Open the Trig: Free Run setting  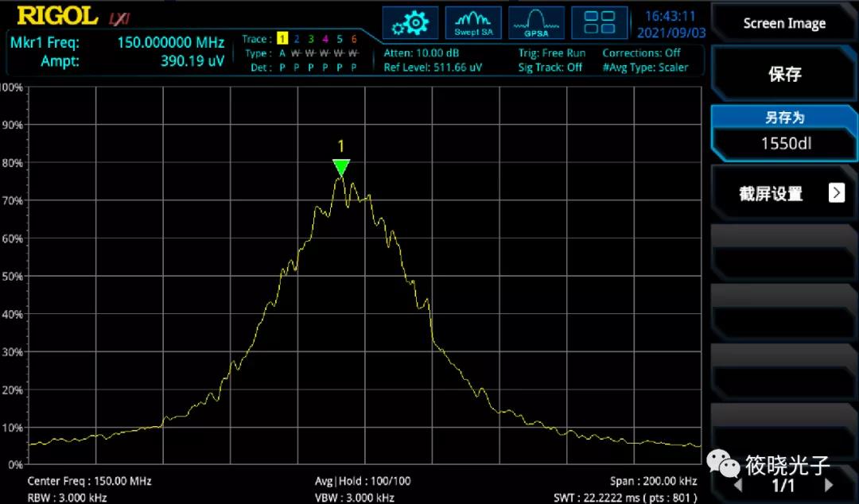point(551,53)
